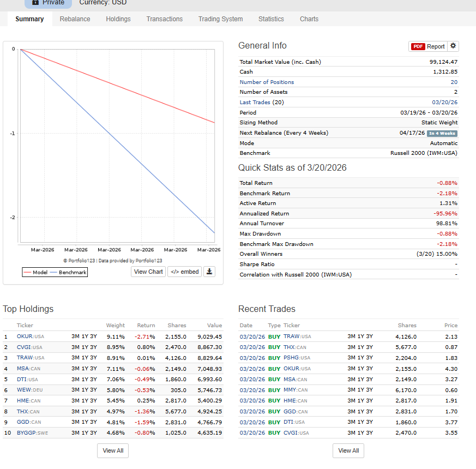Click the Last Trades link
This screenshot has width=476, height=469.
coord(255,102)
